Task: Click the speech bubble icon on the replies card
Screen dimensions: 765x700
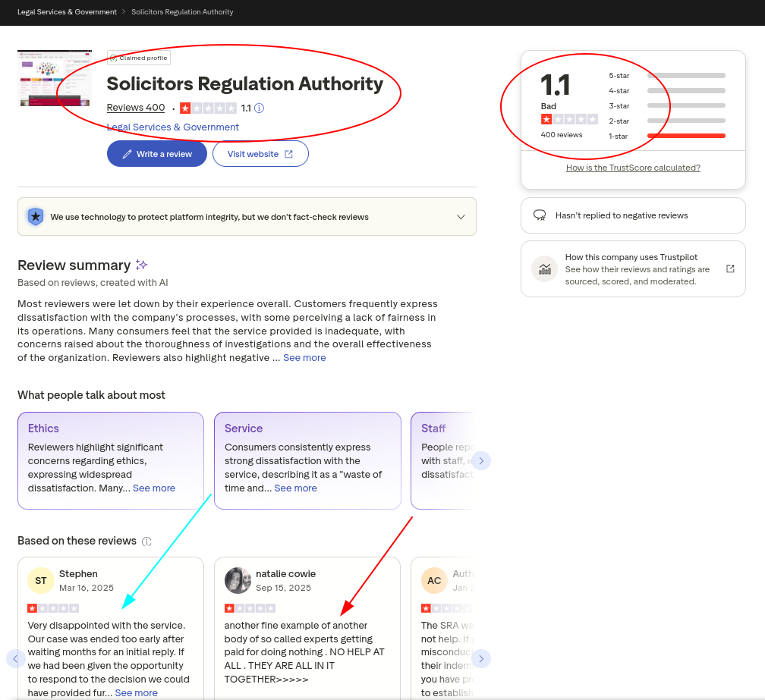Action: [x=540, y=215]
